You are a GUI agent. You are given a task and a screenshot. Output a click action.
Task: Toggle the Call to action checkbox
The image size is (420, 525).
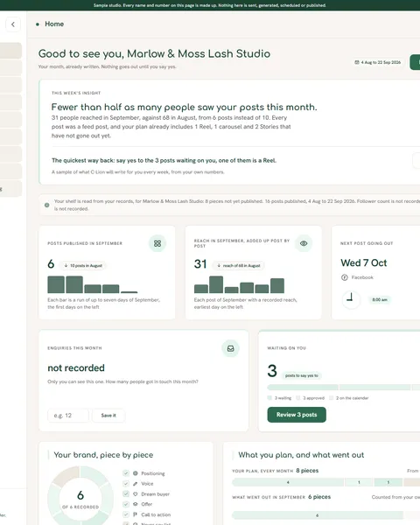tap(126, 514)
